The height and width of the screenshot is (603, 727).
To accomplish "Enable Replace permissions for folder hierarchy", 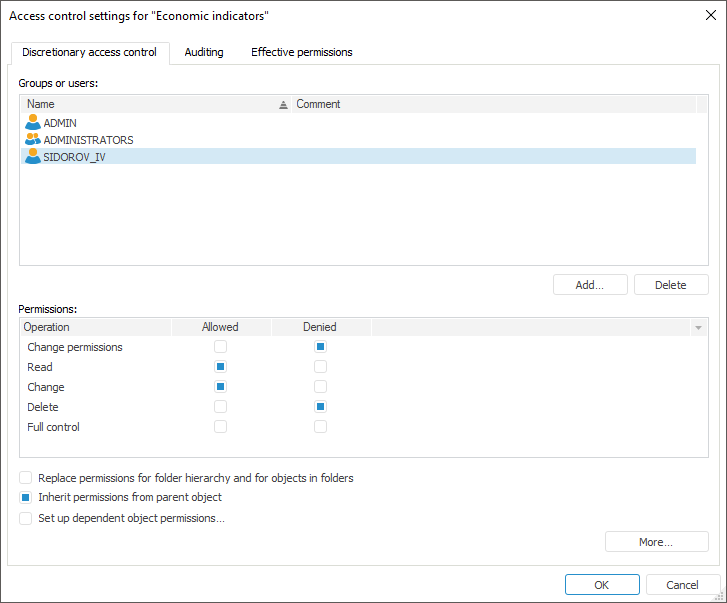I will pos(26,478).
